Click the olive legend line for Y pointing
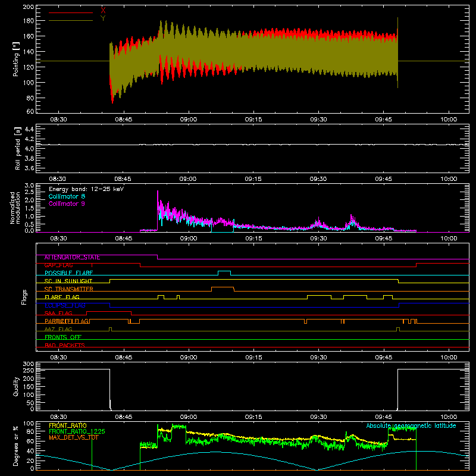Screen dimensions: 476x476 coord(71,20)
